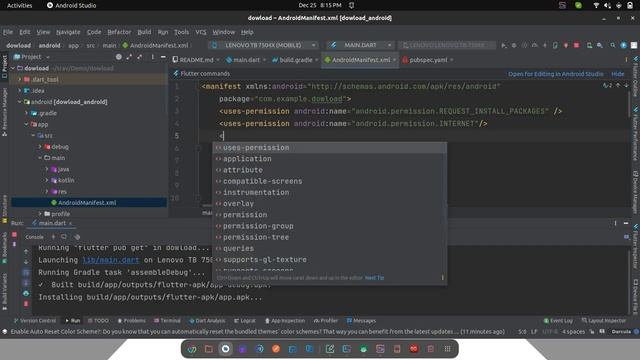Click the console up arrow icon

pyautogui.click(x=26, y=251)
